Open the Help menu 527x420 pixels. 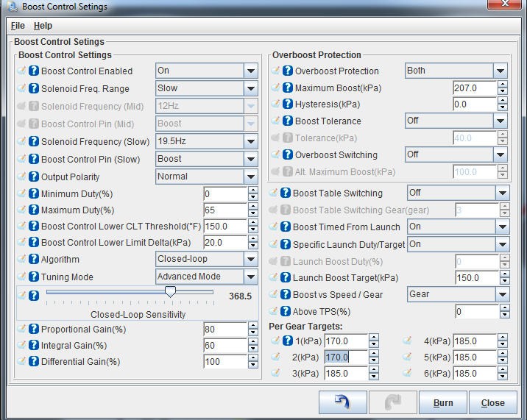tap(43, 26)
